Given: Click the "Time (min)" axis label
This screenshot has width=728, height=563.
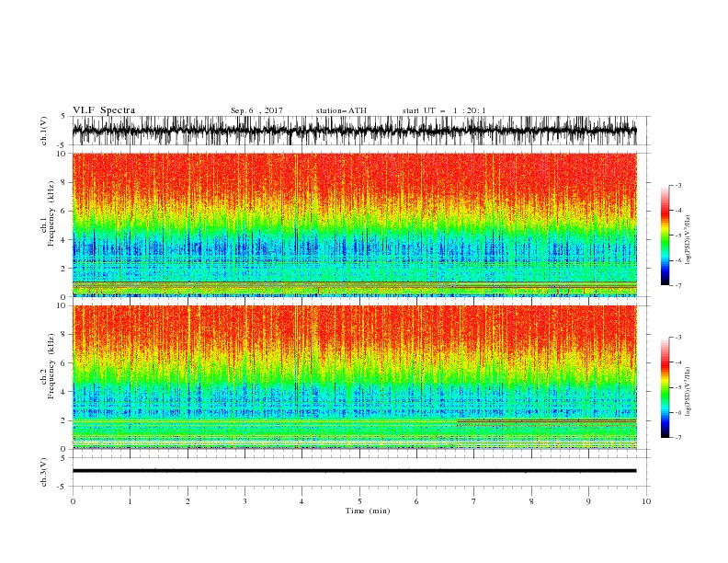Looking at the screenshot, I should 368,511.
